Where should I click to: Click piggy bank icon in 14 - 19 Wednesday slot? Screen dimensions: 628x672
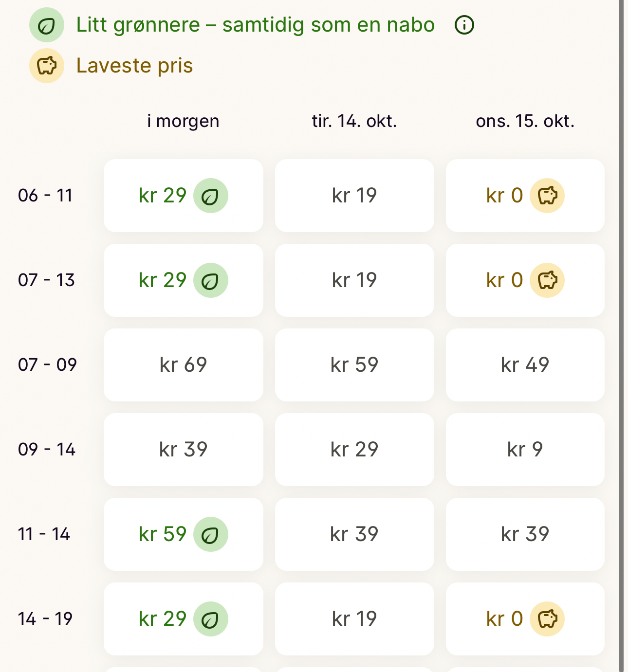(x=547, y=619)
